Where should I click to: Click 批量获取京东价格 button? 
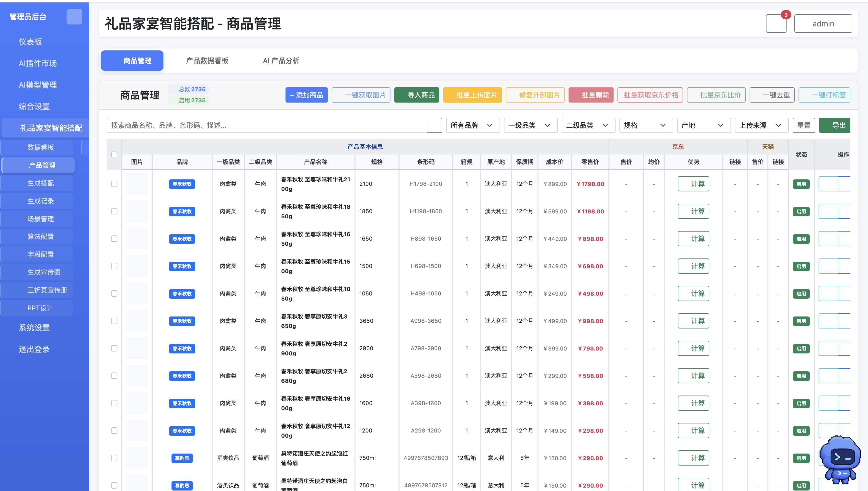point(650,95)
